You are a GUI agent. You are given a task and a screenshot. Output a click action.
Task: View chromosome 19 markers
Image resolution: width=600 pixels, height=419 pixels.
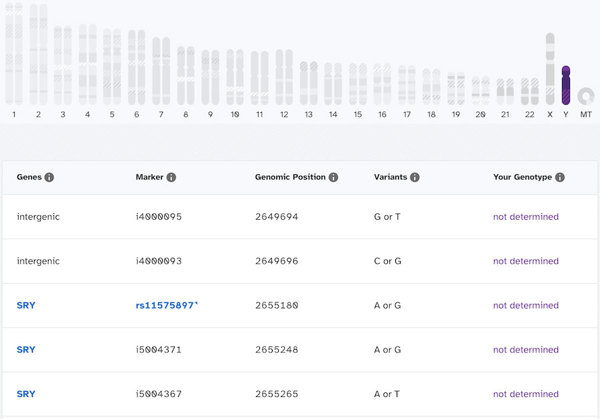[x=456, y=88]
